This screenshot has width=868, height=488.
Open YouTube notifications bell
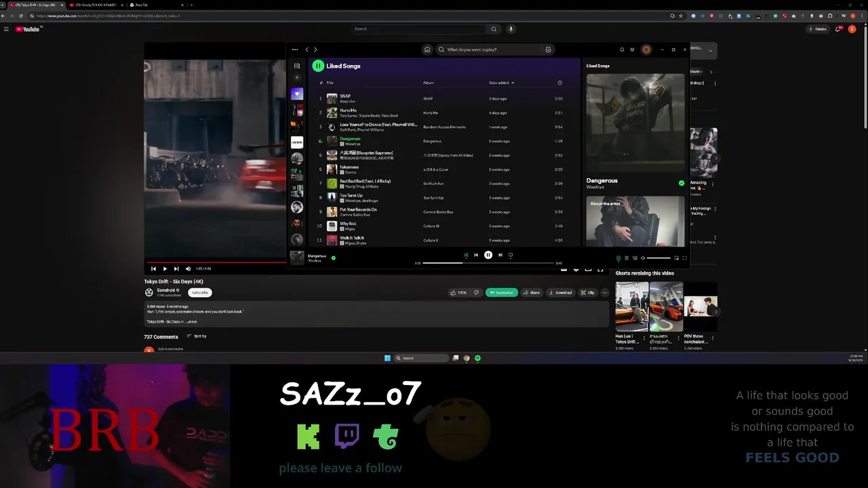(x=839, y=29)
